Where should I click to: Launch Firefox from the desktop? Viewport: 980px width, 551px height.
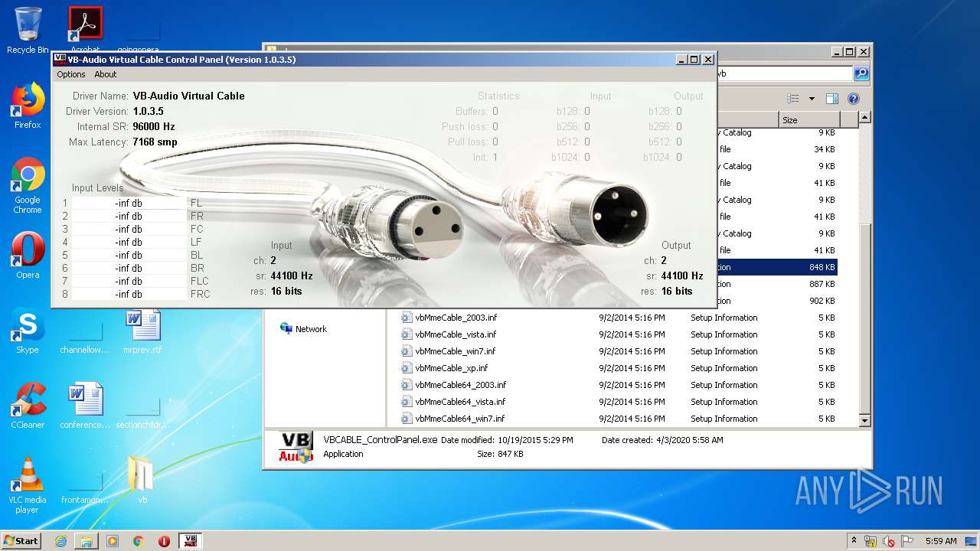coord(28,106)
